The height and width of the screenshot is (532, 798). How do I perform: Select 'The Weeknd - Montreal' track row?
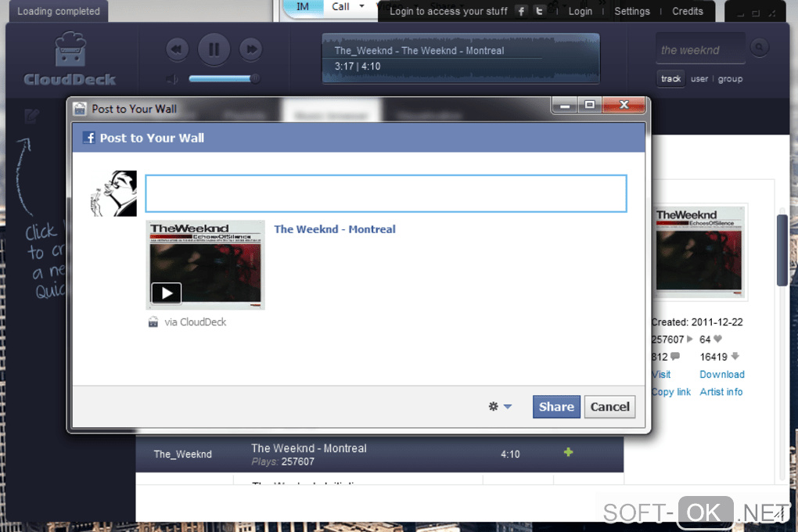379,454
